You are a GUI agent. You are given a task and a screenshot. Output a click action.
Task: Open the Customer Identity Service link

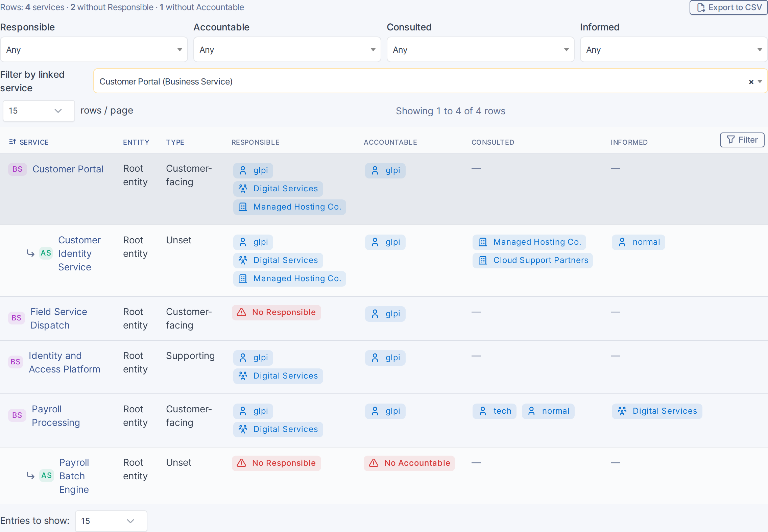point(79,253)
